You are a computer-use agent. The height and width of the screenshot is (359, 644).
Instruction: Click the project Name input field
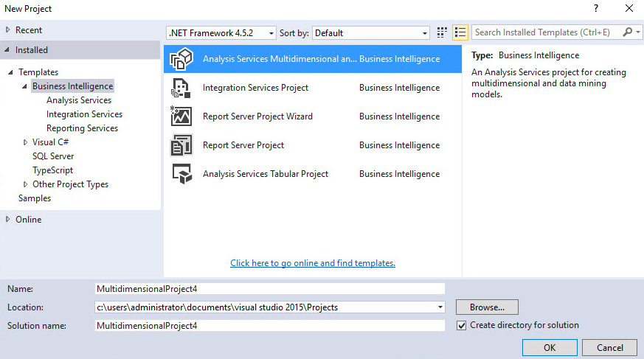270,289
